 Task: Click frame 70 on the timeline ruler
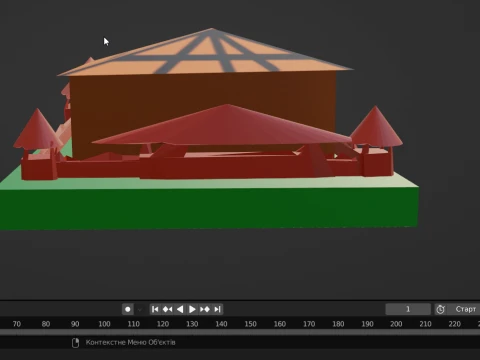(x=17, y=324)
